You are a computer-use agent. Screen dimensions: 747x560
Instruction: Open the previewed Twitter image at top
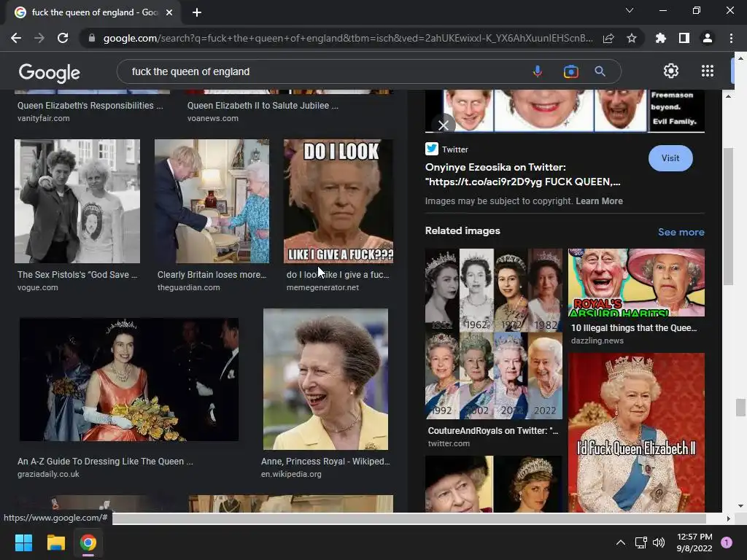coord(565,111)
